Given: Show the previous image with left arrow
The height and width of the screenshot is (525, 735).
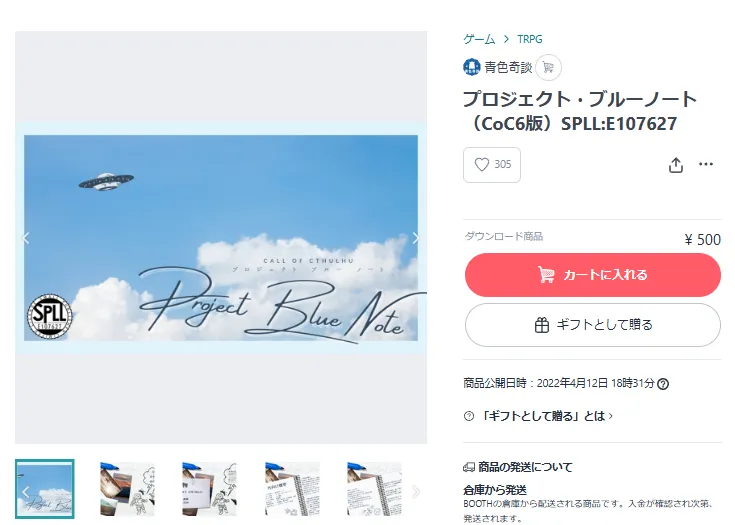Looking at the screenshot, I should [26, 238].
